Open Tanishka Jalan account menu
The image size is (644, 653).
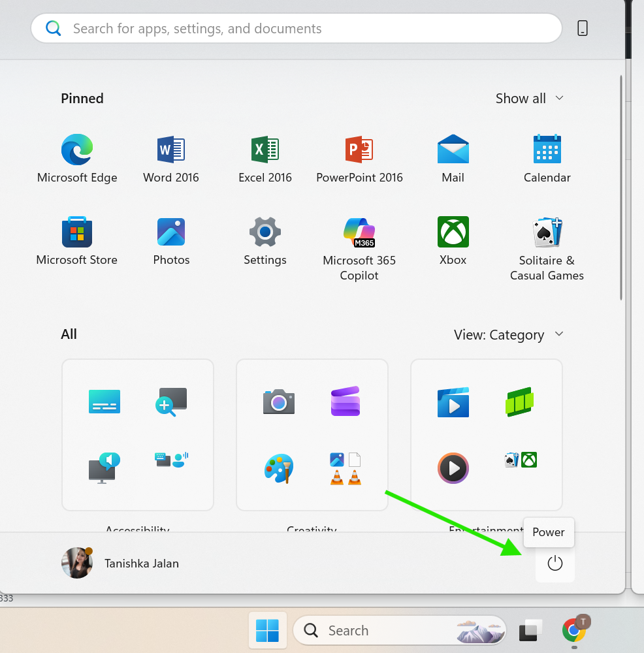pyautogui.click(x=120, y=563)
